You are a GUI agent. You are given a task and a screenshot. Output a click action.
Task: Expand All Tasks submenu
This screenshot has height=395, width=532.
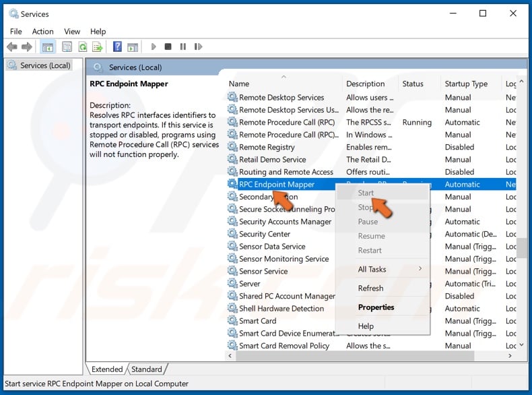pos(383,270)
